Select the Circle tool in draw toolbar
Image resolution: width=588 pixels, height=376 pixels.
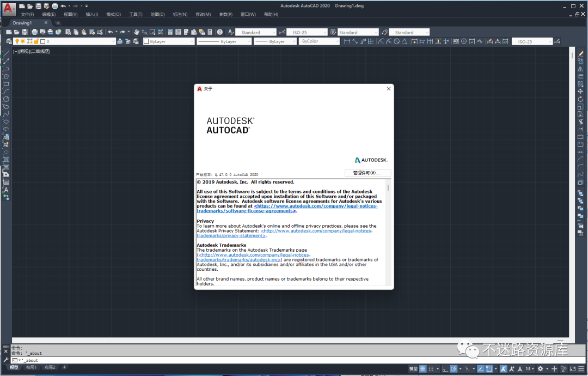tap(5, 99)
